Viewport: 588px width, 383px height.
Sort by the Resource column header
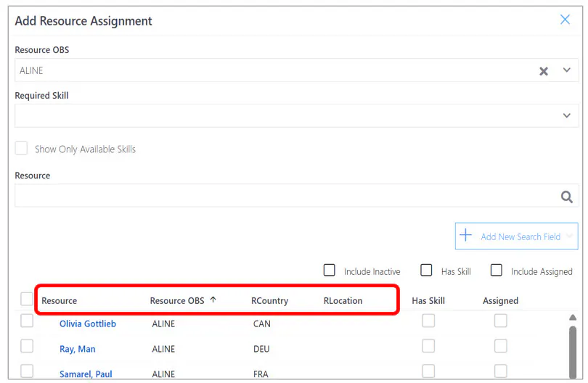60,300
